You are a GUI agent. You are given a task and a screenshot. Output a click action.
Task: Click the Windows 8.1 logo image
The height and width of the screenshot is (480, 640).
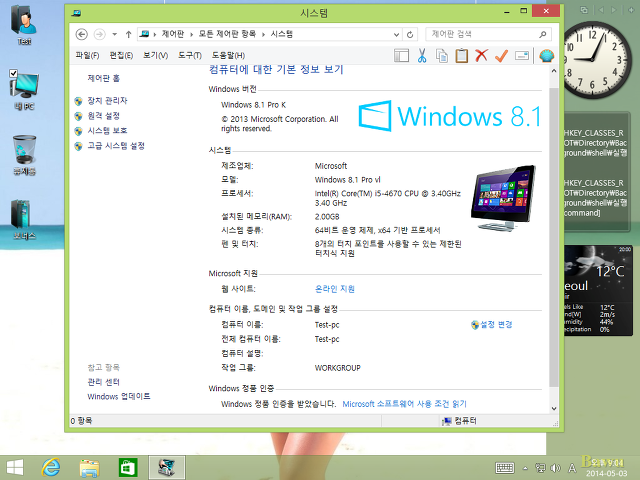[x=450, y=116]
